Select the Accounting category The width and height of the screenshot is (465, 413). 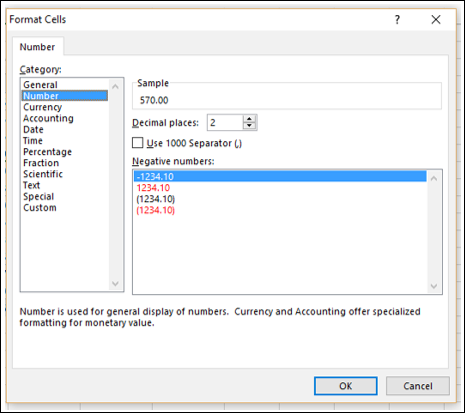pos(48,118)
